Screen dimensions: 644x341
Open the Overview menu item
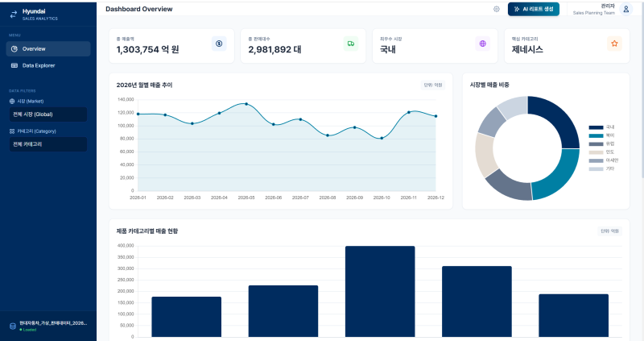pos(48,48)
